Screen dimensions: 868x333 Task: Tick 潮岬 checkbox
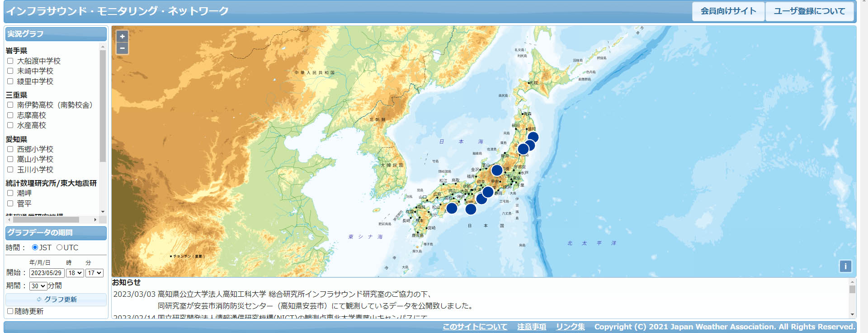pyautogui.click(x=10, y=193)
